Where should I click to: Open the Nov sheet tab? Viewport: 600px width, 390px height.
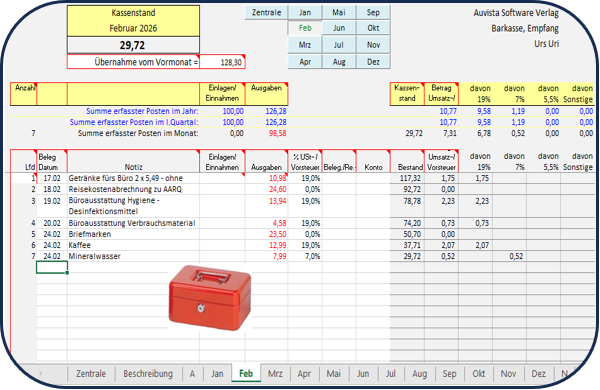coord(508,374)
